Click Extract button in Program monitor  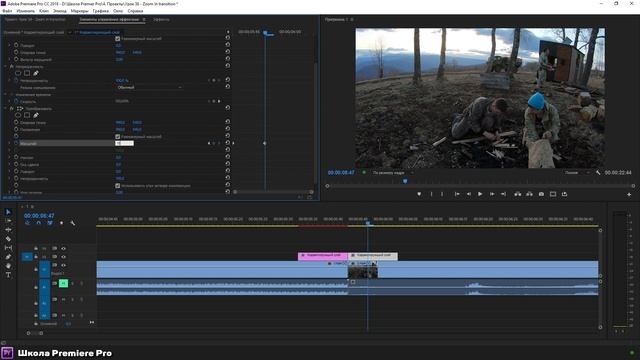529,194
